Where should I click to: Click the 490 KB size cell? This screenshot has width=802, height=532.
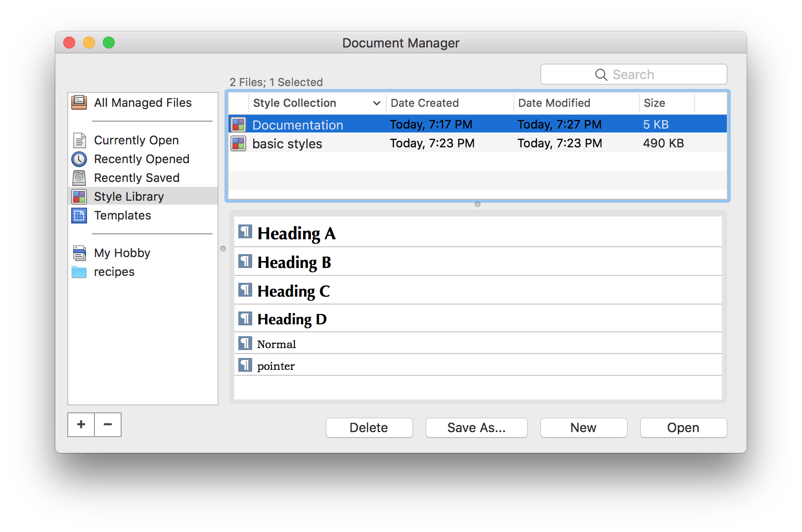663,143
